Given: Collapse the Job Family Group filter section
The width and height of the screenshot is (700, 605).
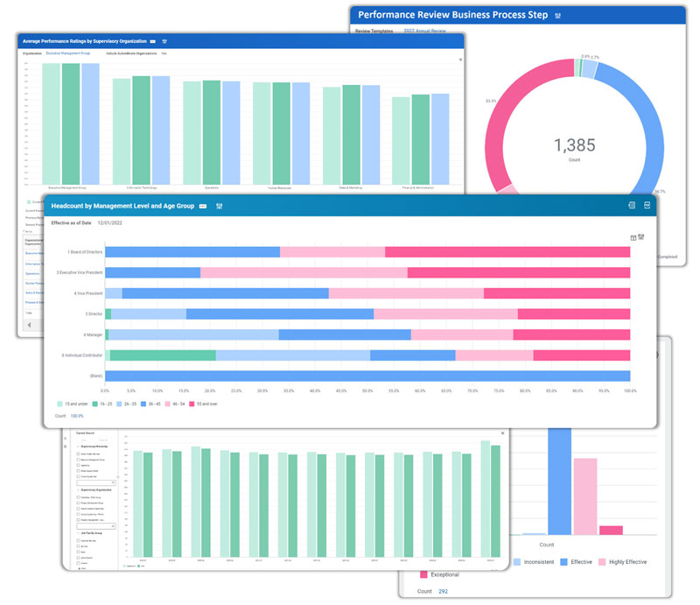Looking at the screenshot, I should 78,533.
